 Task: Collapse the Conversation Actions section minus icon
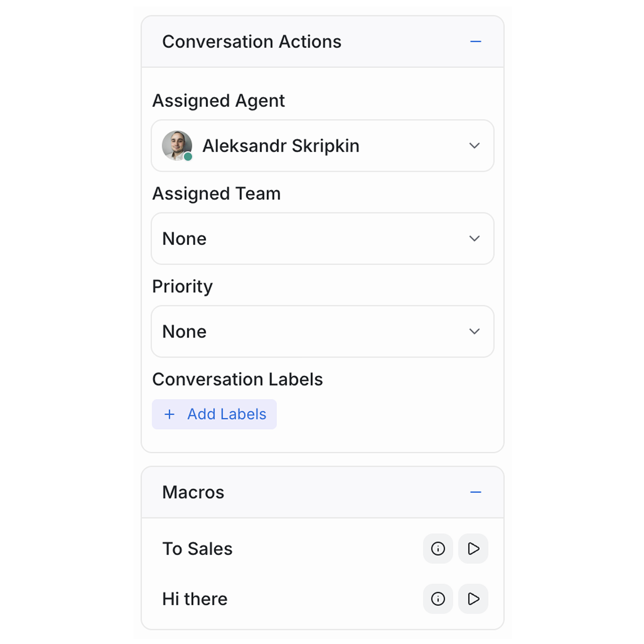tap(475, 42)
